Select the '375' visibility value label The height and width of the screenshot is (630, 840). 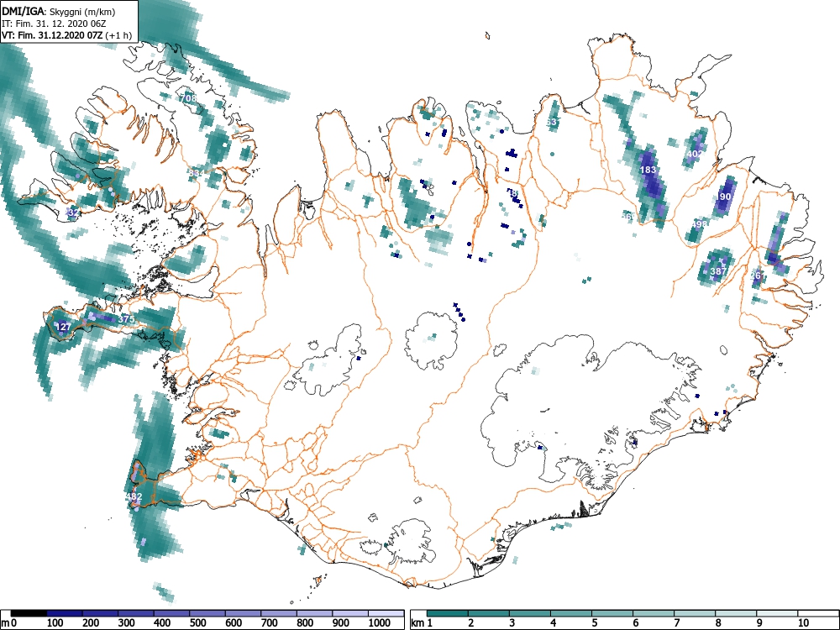(127, 319)
